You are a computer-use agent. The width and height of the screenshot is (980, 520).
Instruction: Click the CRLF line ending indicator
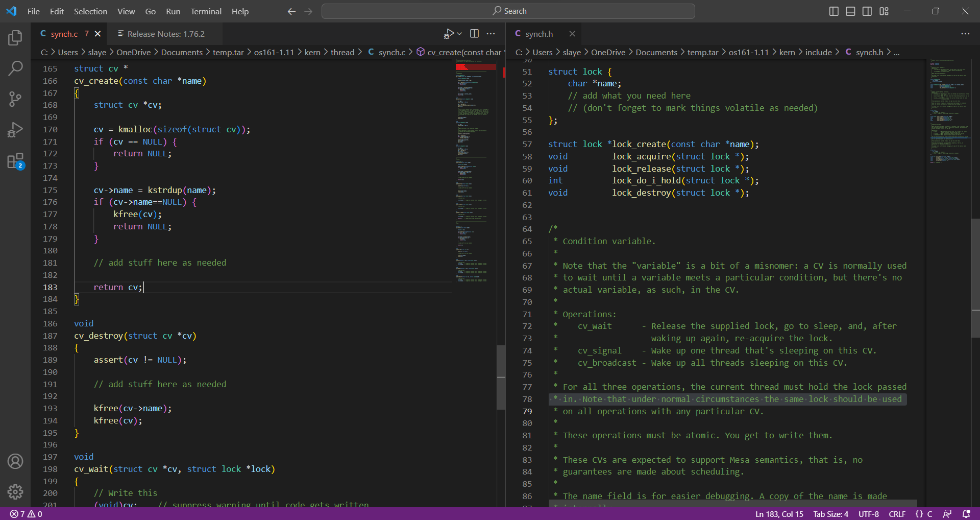(897, 514)
